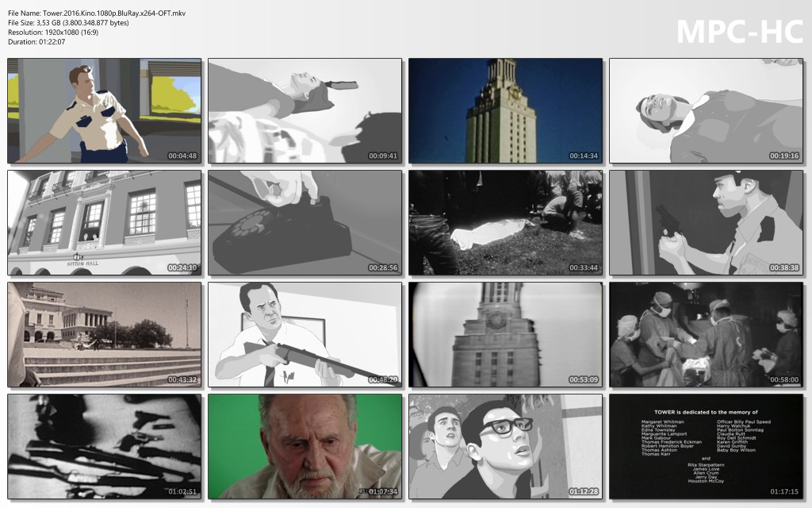Click the MPC-HC logo watermark
This screenshot has width=812, height=508.
[739, 32]
